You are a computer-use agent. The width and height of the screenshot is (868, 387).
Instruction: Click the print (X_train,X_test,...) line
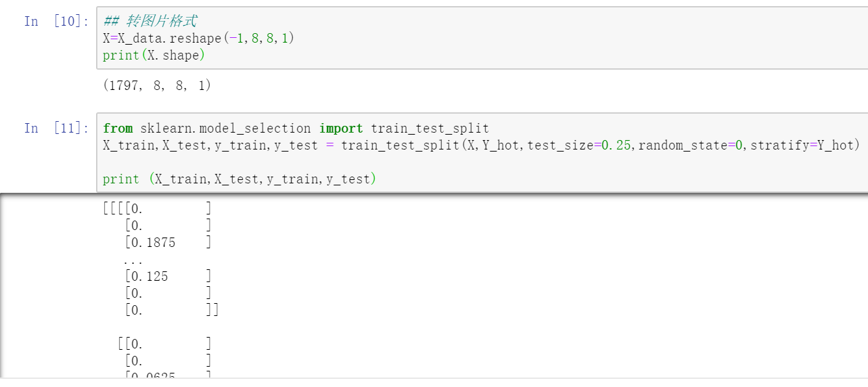tap(238, 179)
